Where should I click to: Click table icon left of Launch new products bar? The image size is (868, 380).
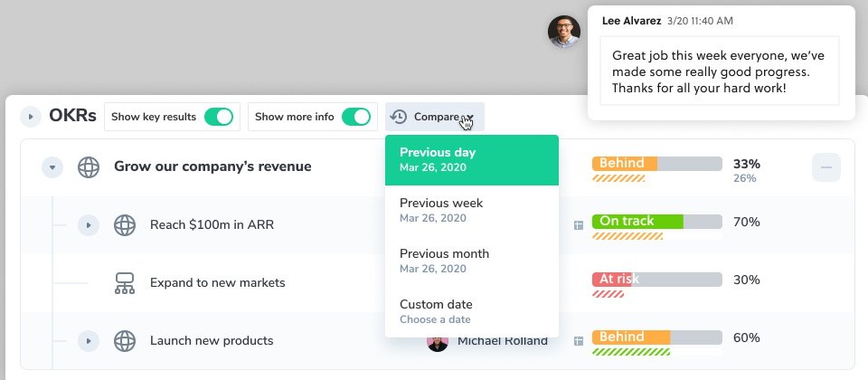(x=579, y=341)
